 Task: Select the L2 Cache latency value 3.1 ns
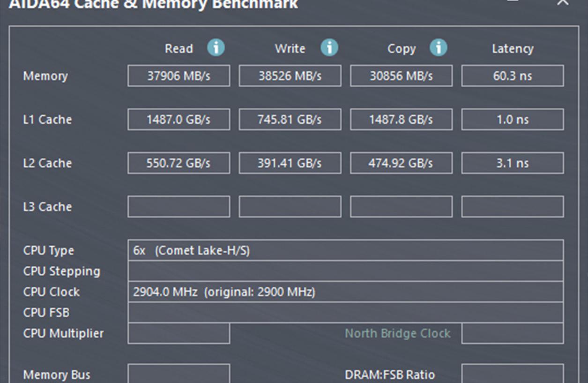[513, 163]
